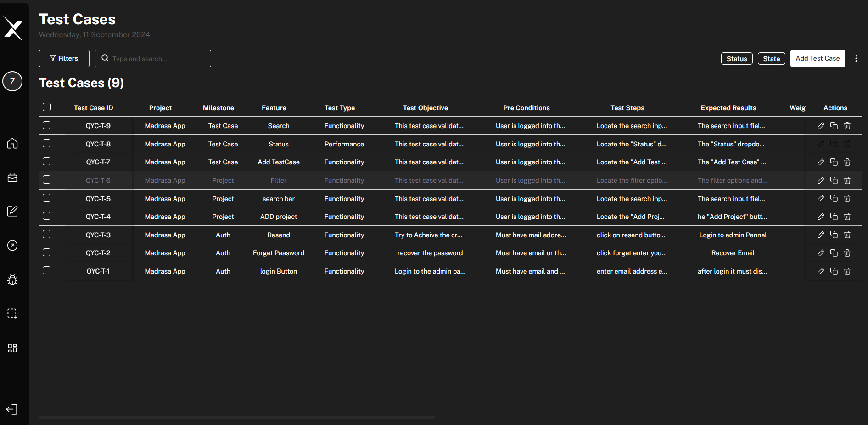Edit test case QYC-T-9
This screenshot has width=868, height=425.
tap(821, 126)
